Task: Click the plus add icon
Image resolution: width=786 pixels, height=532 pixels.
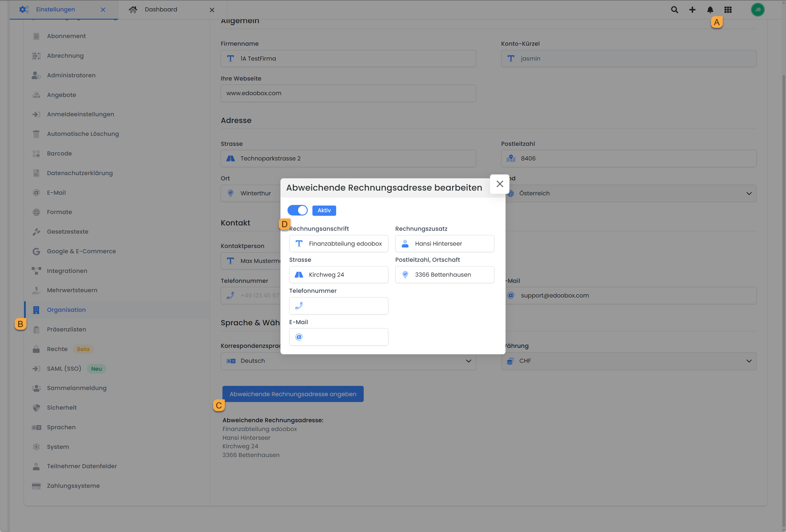Action: coord(692,10)
